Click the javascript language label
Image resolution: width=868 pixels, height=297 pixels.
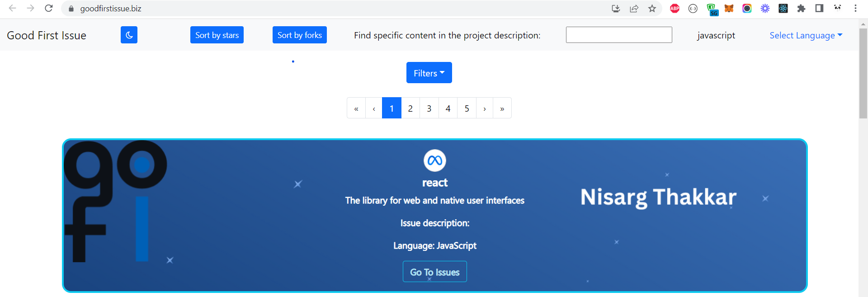[x=716, y=35]
